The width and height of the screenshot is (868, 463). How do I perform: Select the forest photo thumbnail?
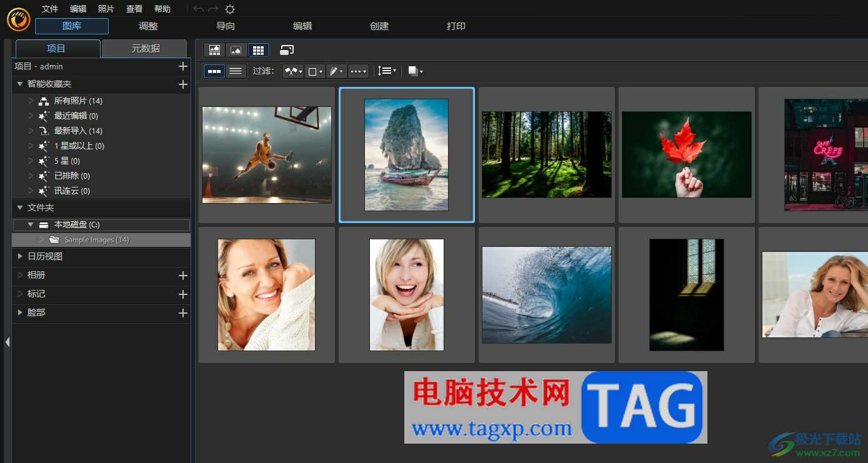tap(547, 155)
